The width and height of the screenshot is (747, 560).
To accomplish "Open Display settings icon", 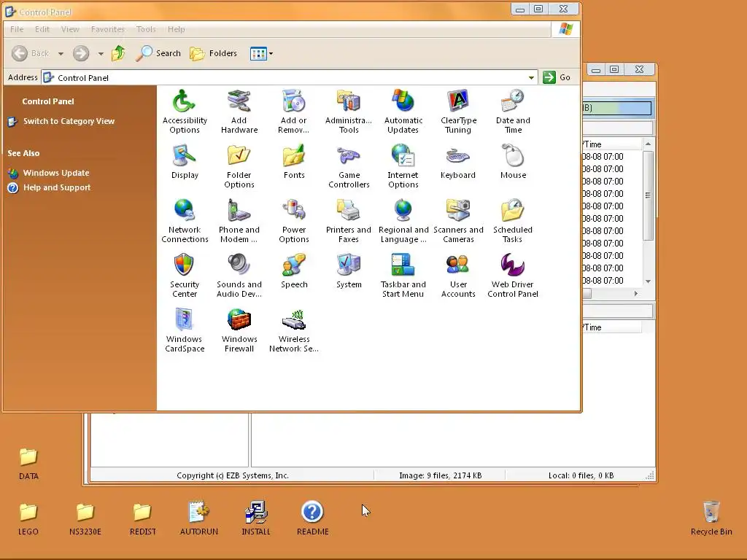I will pos(185,162).
